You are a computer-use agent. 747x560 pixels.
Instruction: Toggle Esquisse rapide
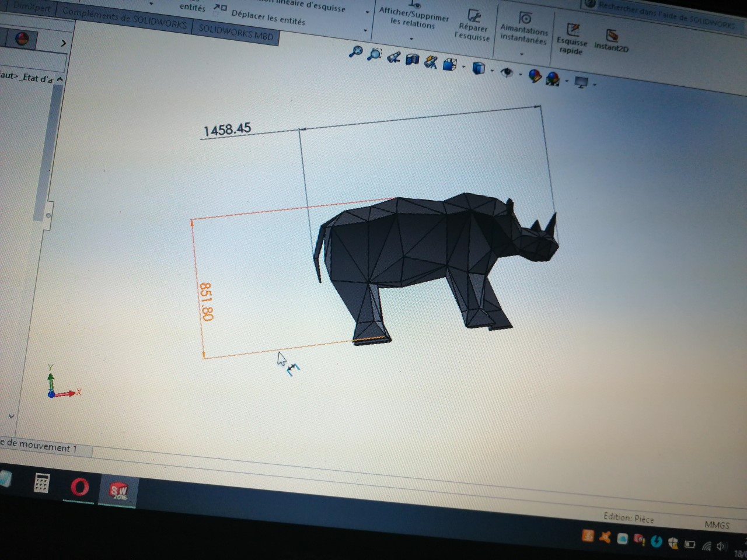point(572,38)
